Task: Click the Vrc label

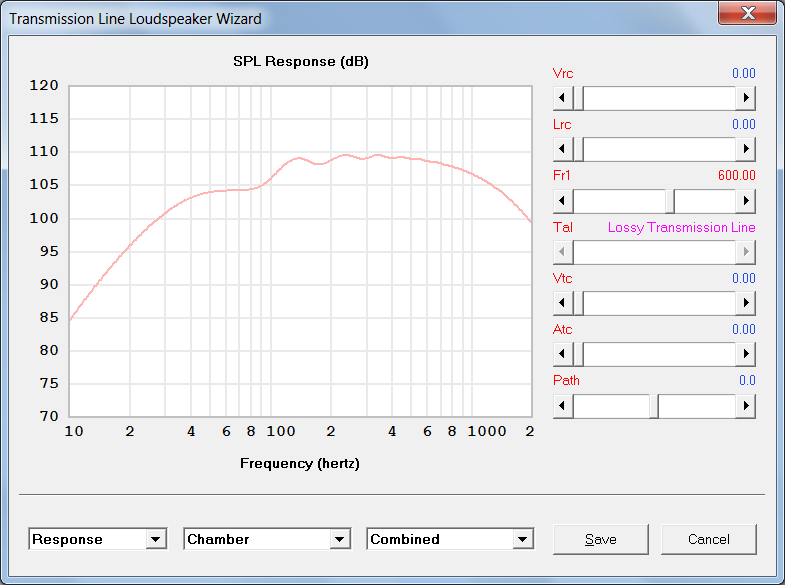Action: point(563,73)
